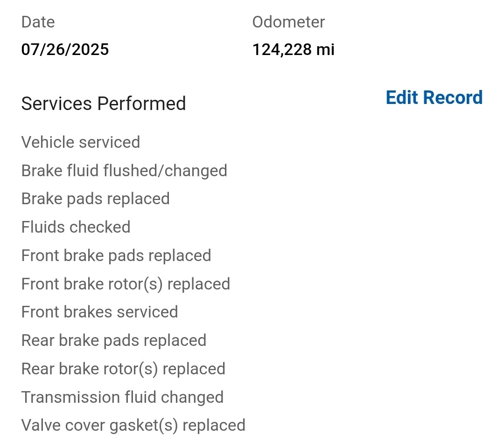This screenshot has height=448, width=504.
Task: Click the word 'Performed' in the heading
Action: tap(141, 103)
